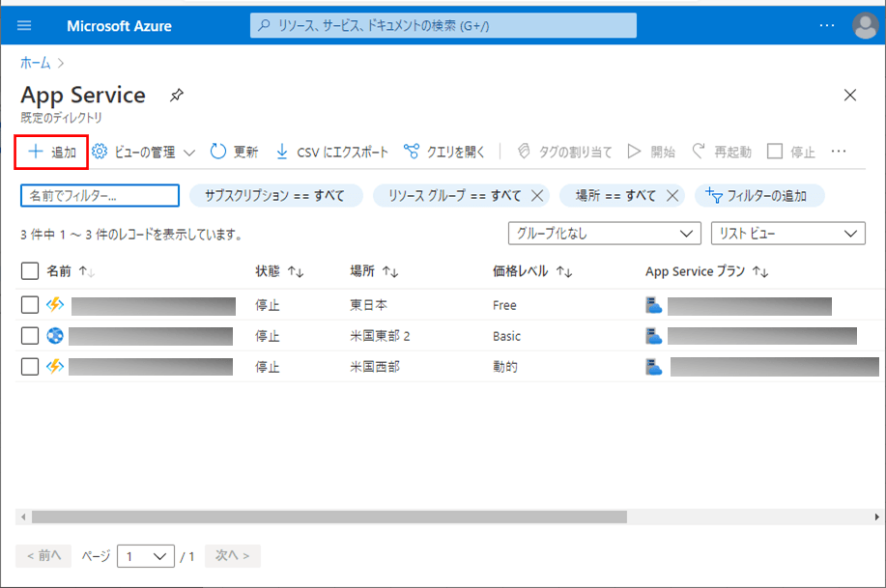Image resolution: width=886 pixels, height=588 pixels.
Task: Click the user account avatar icon
Action: (x=865, y=25)
